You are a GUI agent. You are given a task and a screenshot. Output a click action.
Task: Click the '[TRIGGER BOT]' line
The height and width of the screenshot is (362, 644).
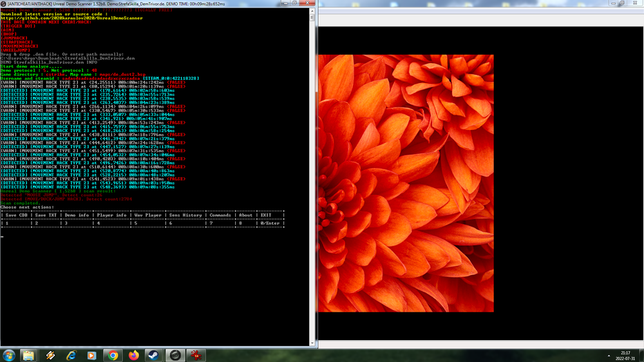tap(18, 26)
